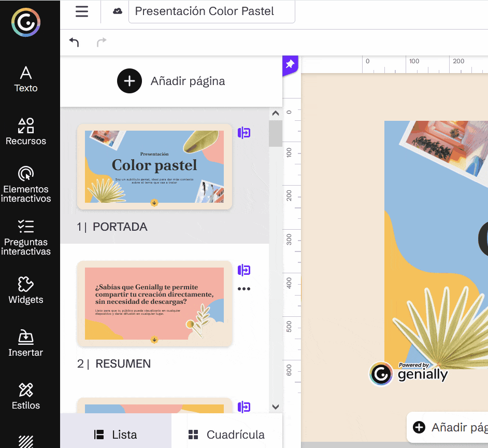Edit the presentation title field
The width and height of the screenshot is (488, 448).
click(x=212, y=11)
